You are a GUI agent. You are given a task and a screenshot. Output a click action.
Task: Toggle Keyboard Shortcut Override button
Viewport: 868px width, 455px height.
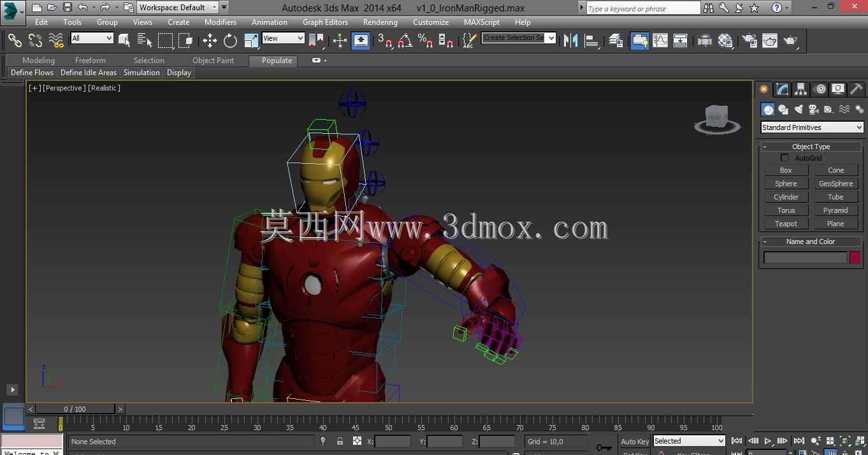(x=361, y=41)
